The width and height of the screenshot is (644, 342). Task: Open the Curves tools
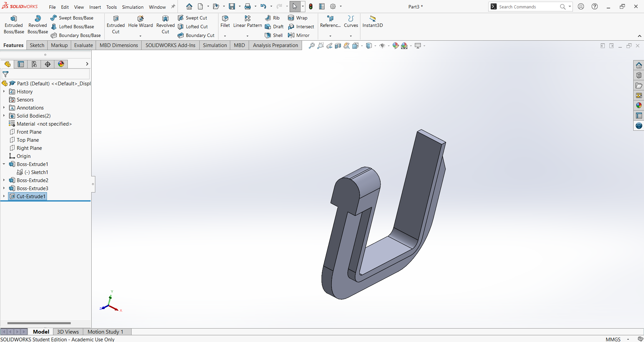point(351,22)
